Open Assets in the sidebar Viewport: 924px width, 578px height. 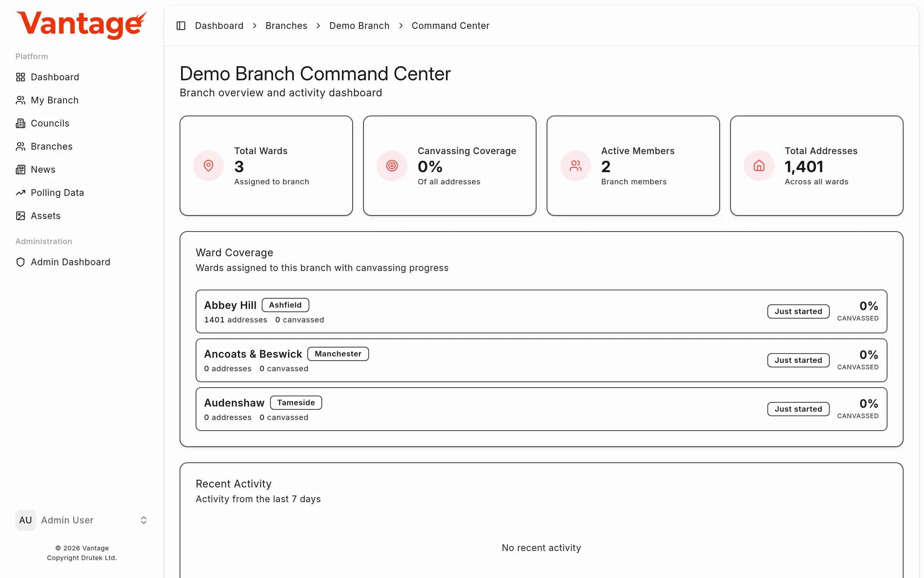(x=82, y=216)
